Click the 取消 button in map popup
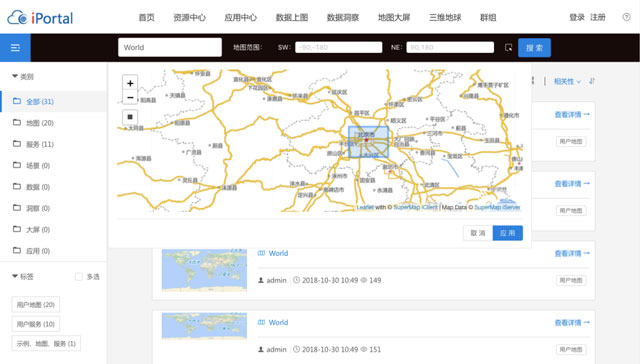The image size is (640, 364). 478,233
